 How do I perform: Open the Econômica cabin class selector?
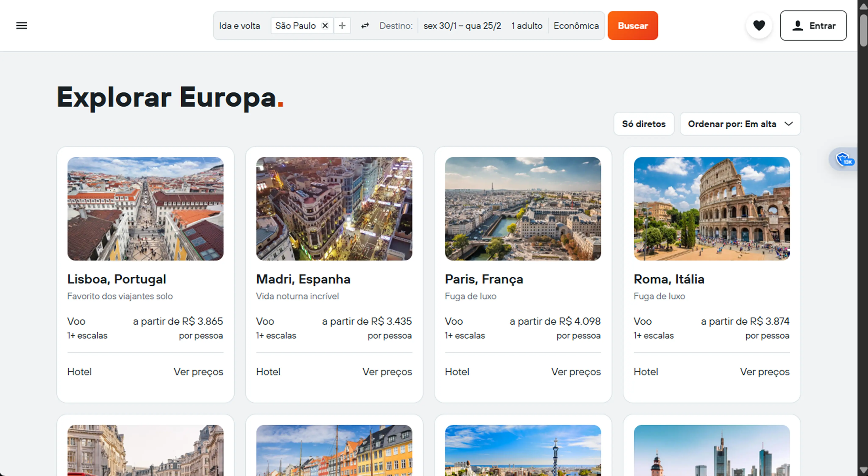tap(576, 25)
